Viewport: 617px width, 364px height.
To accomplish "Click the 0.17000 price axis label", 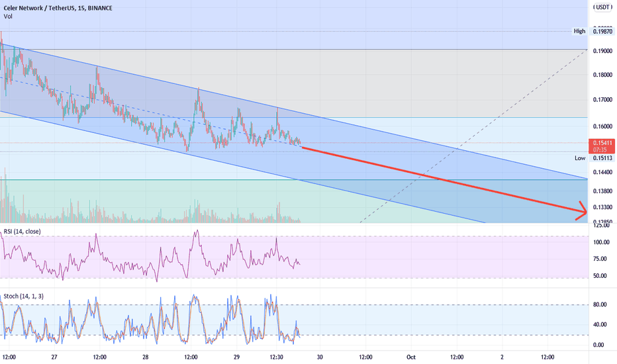I will [602, 100].
